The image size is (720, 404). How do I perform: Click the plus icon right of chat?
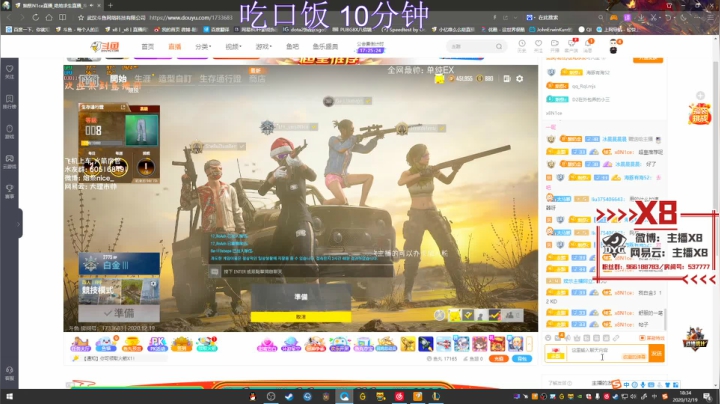700,95
